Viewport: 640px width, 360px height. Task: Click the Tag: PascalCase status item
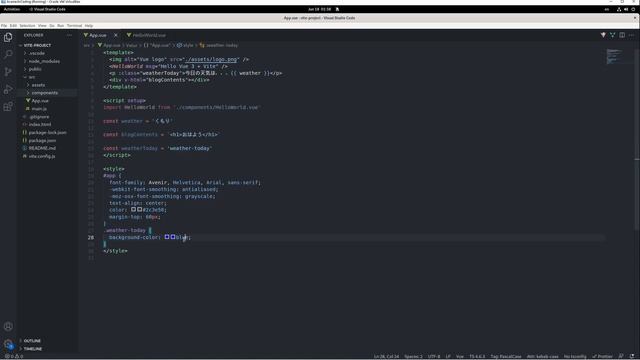[x=506, y=356]
